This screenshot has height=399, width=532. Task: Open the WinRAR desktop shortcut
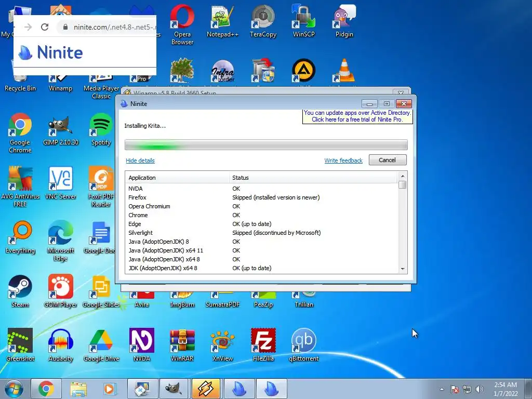tap(182, 345)
